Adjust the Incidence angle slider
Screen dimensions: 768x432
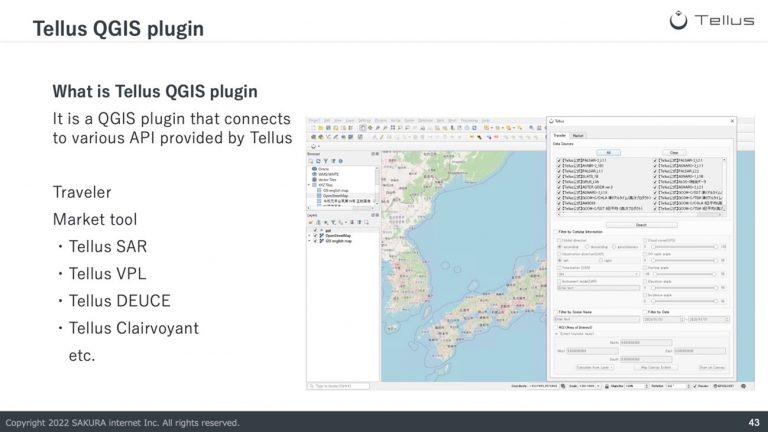point(684,301)
